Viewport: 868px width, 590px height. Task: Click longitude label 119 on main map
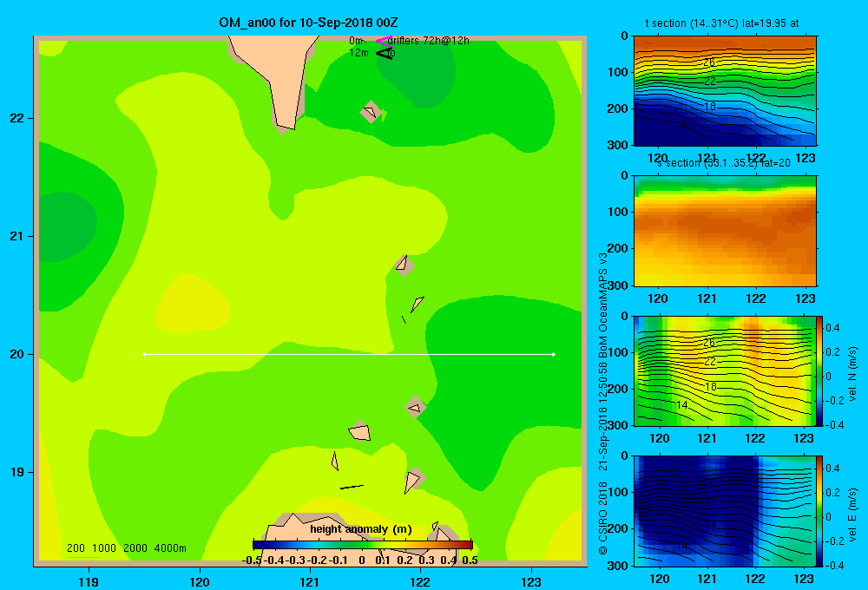[89, 581]
